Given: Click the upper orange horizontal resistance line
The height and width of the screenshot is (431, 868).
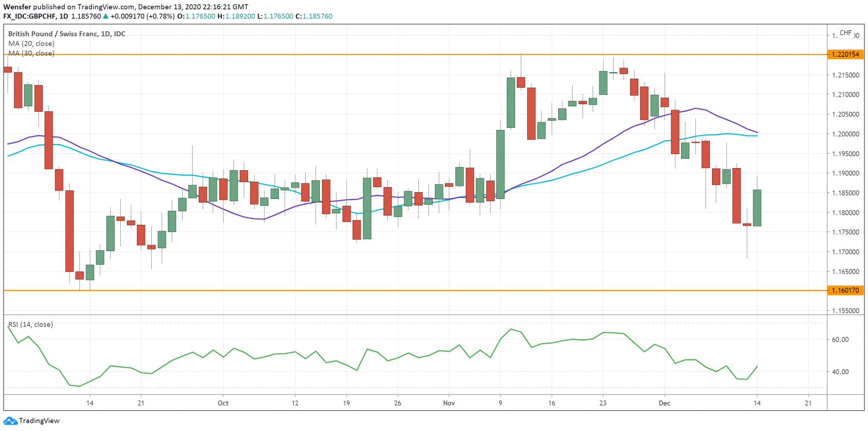Looking at the screenshot, I should click(381, 54).
